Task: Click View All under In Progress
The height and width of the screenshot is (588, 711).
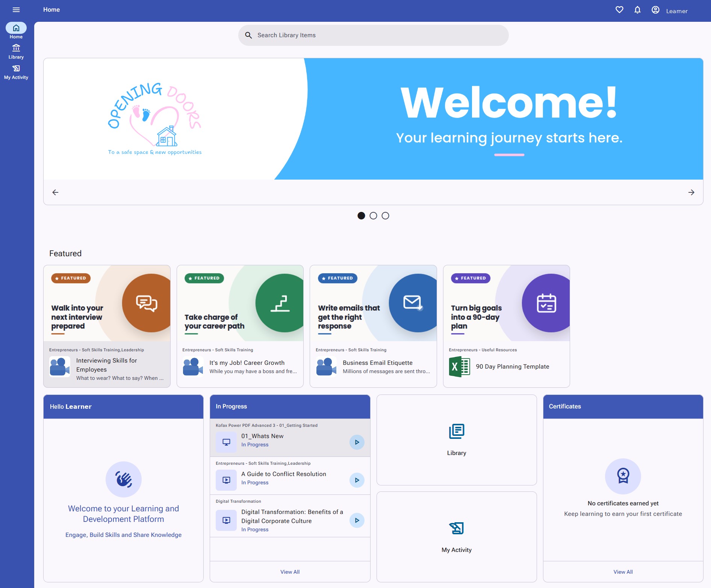Action: click(290, 572)
